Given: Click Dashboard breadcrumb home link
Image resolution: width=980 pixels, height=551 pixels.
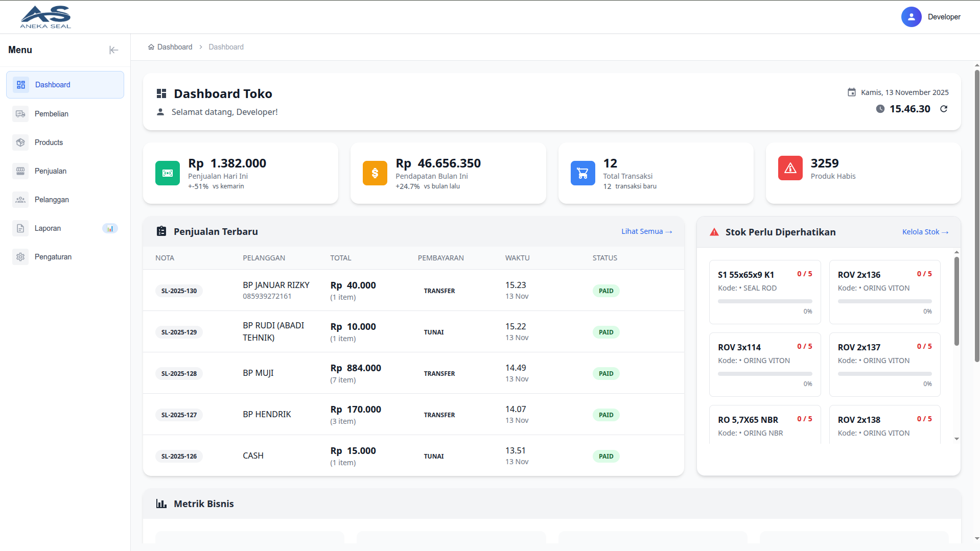Looking at the screenshot, I should 170,47.
